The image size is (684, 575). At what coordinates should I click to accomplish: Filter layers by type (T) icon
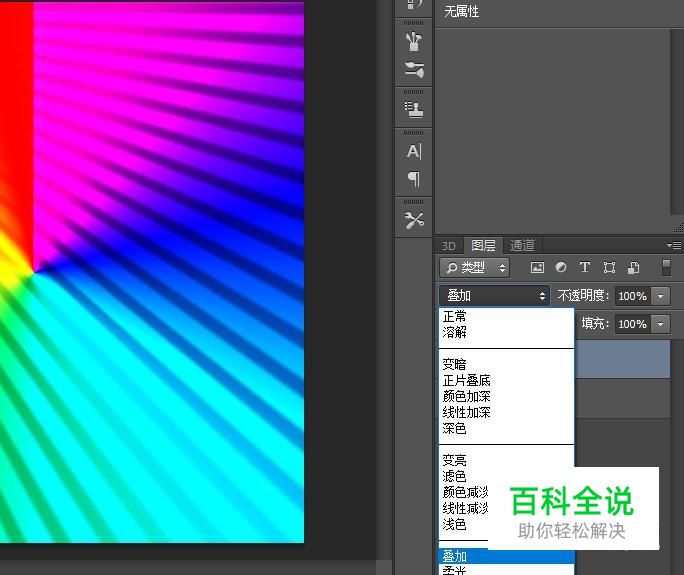coord(585,268)
